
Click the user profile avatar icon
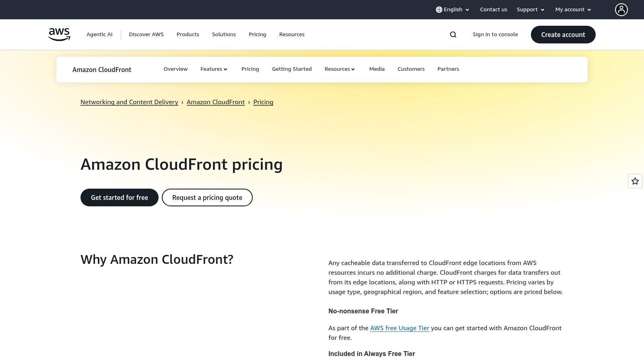click(x=621, y=10)
